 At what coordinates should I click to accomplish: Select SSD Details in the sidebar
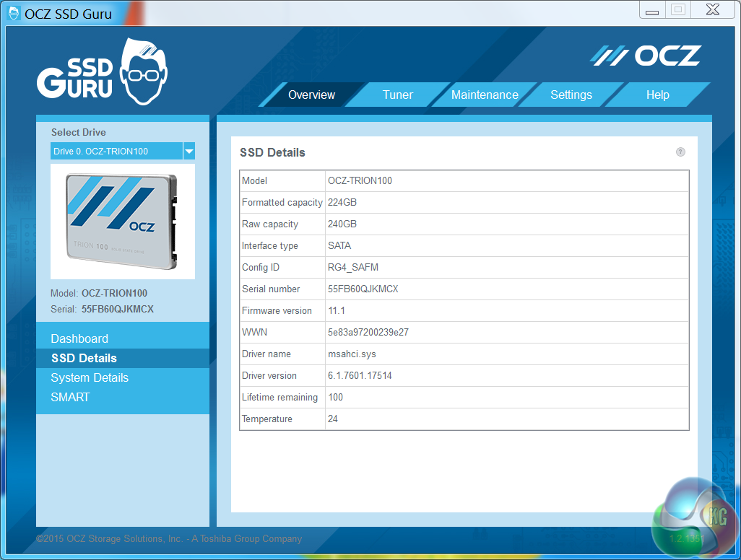[x=122, y=359]
